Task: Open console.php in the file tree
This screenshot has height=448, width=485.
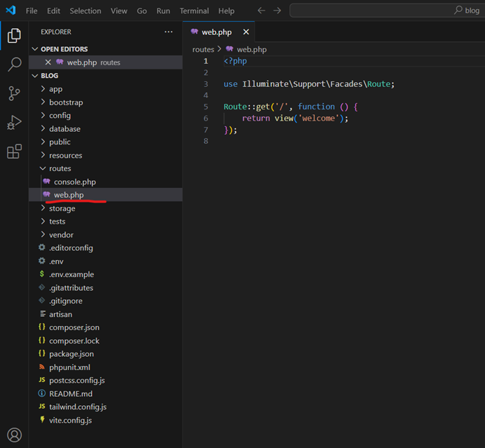Action: coord(74,182)
